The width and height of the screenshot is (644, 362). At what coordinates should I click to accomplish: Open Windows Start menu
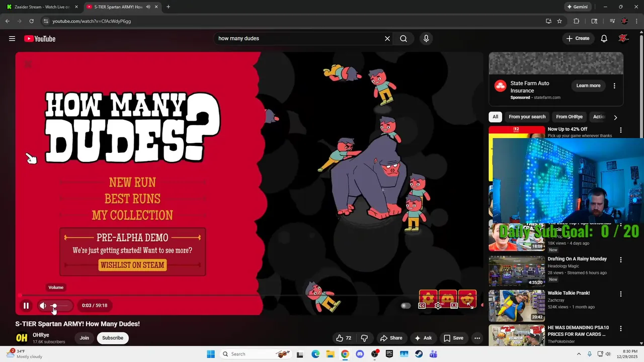210,354
